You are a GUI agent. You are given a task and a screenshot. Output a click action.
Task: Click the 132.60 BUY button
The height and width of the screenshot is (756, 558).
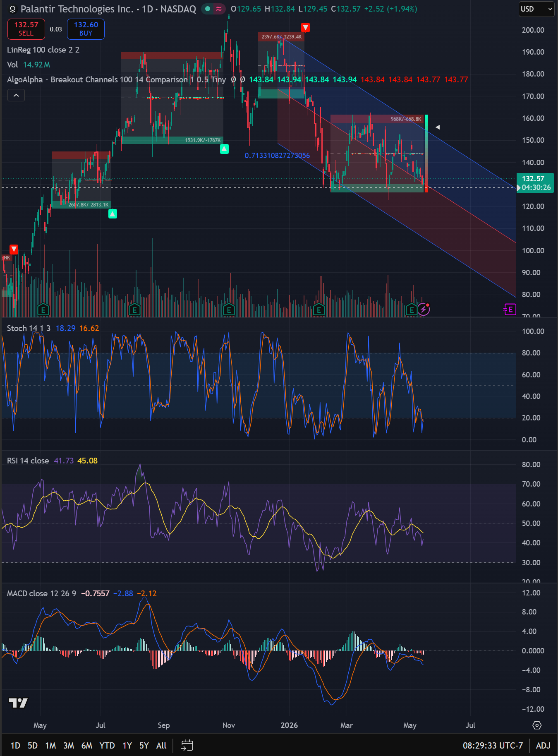coord(86,29)
